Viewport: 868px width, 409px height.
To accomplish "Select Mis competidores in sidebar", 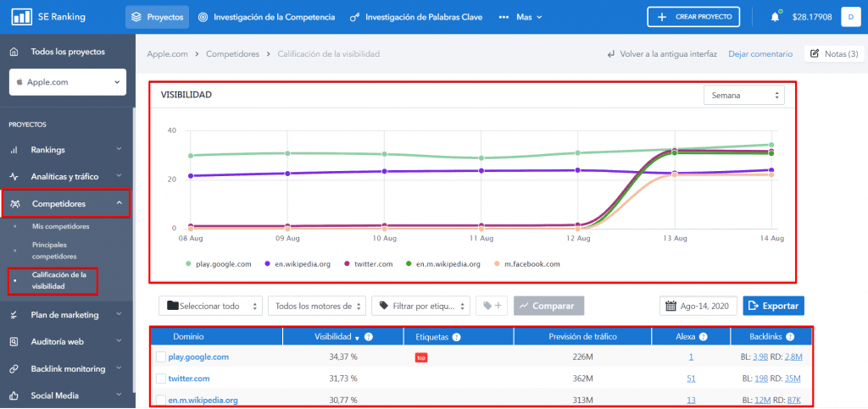I will pyautogui.click(x=61, y=227).
